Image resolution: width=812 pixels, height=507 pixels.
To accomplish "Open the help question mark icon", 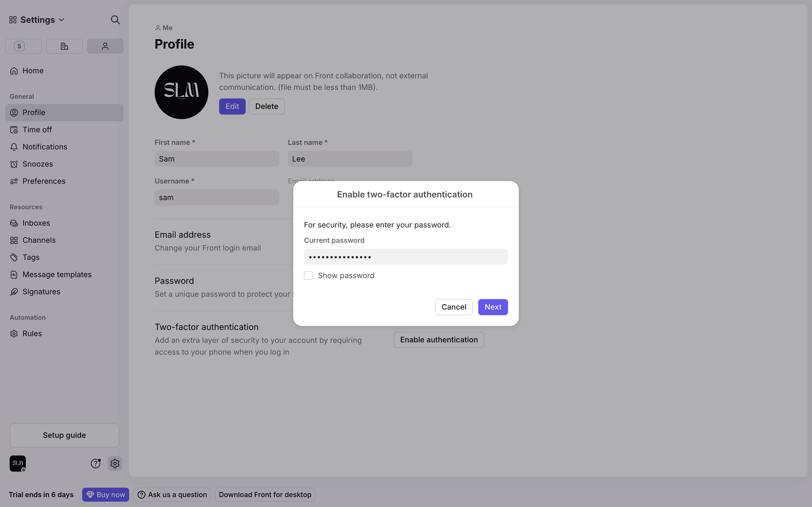I will coord(96,464).
